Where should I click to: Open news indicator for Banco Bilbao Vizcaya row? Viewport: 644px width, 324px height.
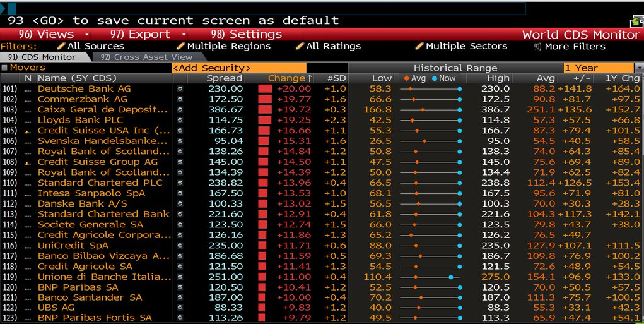click(x=28, y=256)
